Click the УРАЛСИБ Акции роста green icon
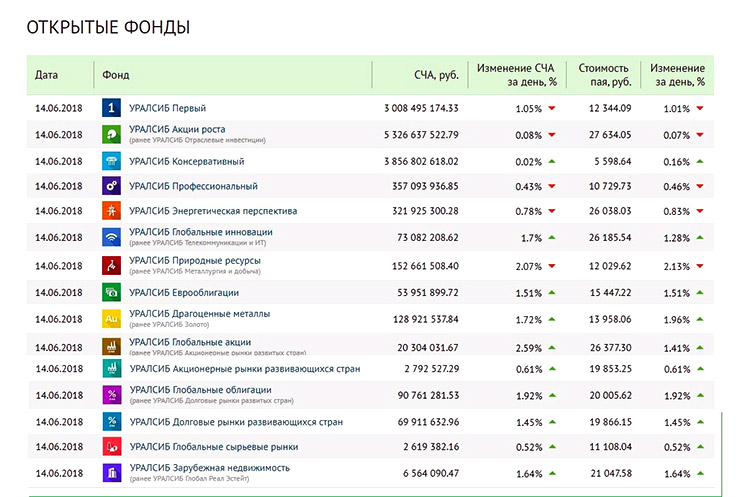 [111, 134]
